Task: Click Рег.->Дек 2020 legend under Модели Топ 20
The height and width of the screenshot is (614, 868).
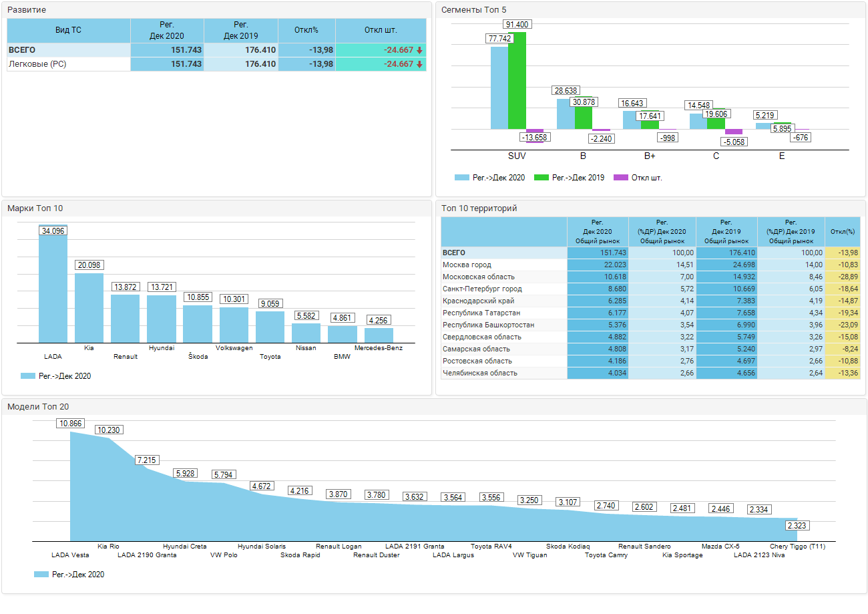Action: pos(69,575)
